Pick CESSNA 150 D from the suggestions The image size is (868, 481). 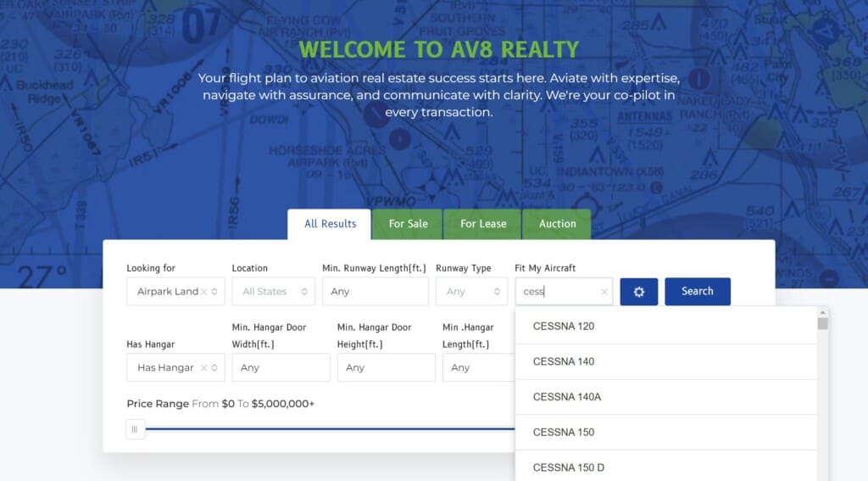(x=568, y=467)
